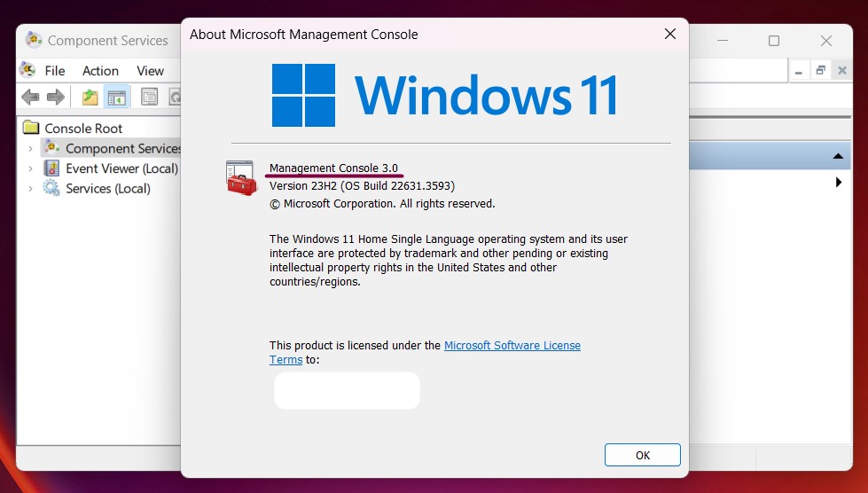This screenshot has width=868, height=493.
Task: Click the Forward arrow toolbar icon
Action: pyautogui.click(x=56, y=98)
